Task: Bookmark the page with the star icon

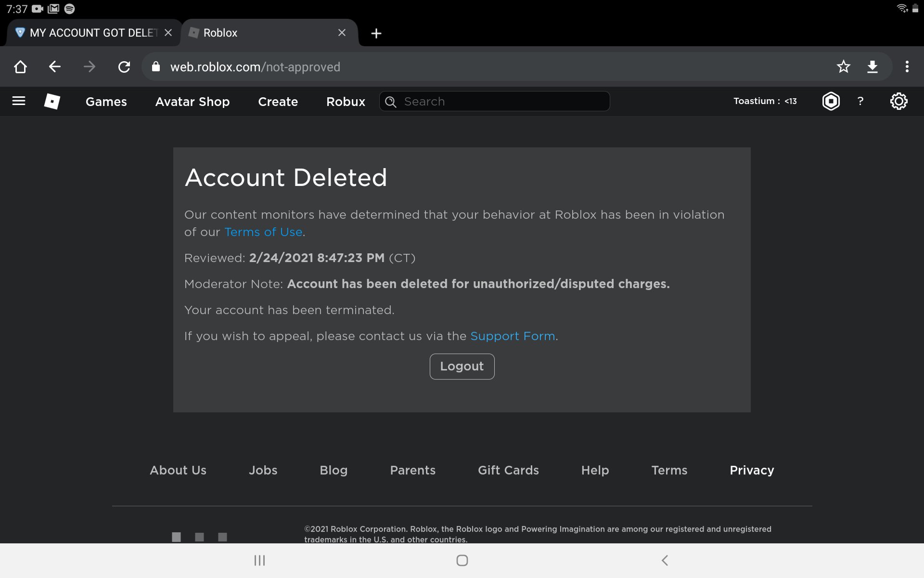Action: coord(843,67)
